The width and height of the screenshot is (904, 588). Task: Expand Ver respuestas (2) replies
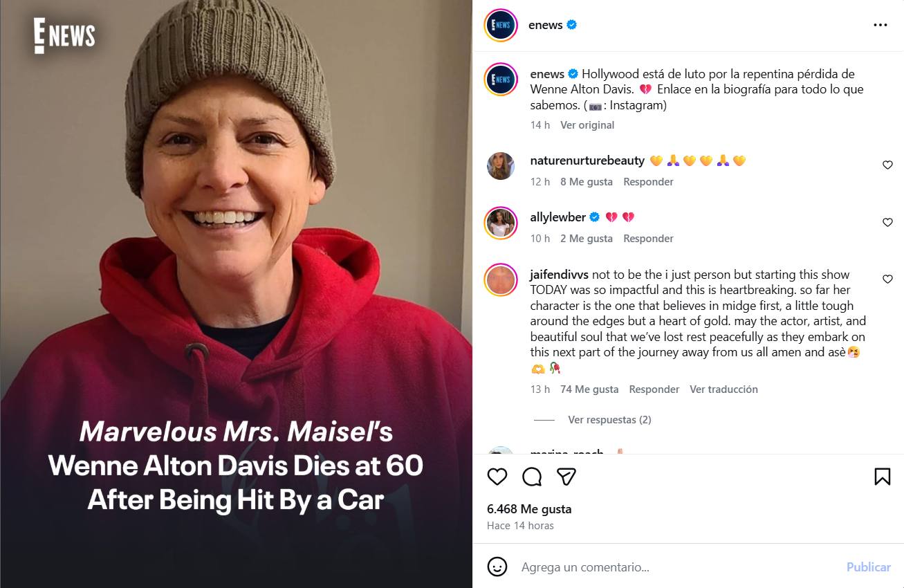pyautogui.click(x=609, y=420)
